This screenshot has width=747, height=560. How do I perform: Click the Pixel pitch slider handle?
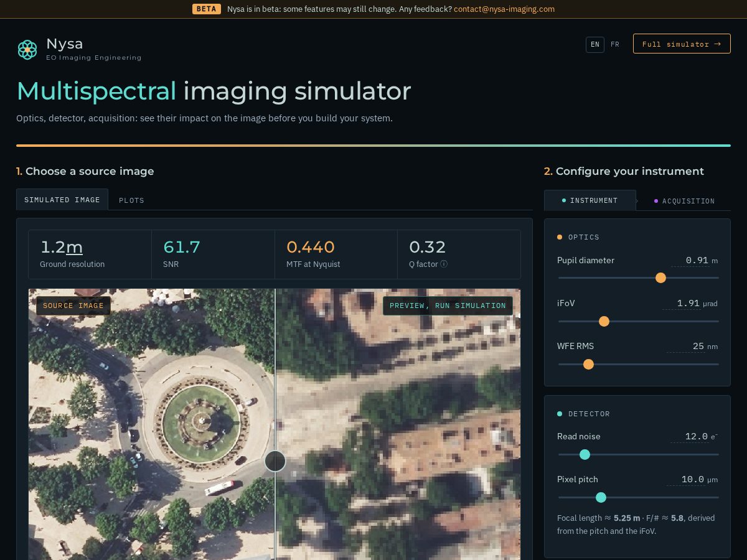(x=601, y=497)
